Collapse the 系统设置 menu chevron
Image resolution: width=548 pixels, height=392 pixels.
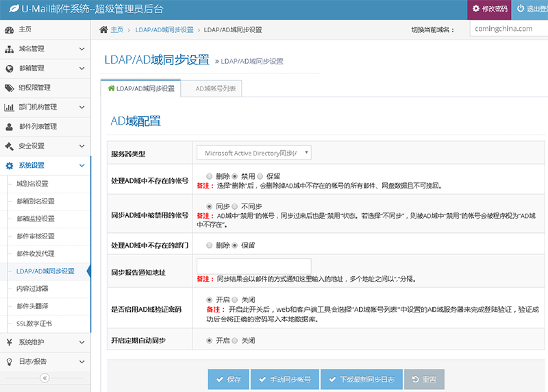(x=82, y=165)
